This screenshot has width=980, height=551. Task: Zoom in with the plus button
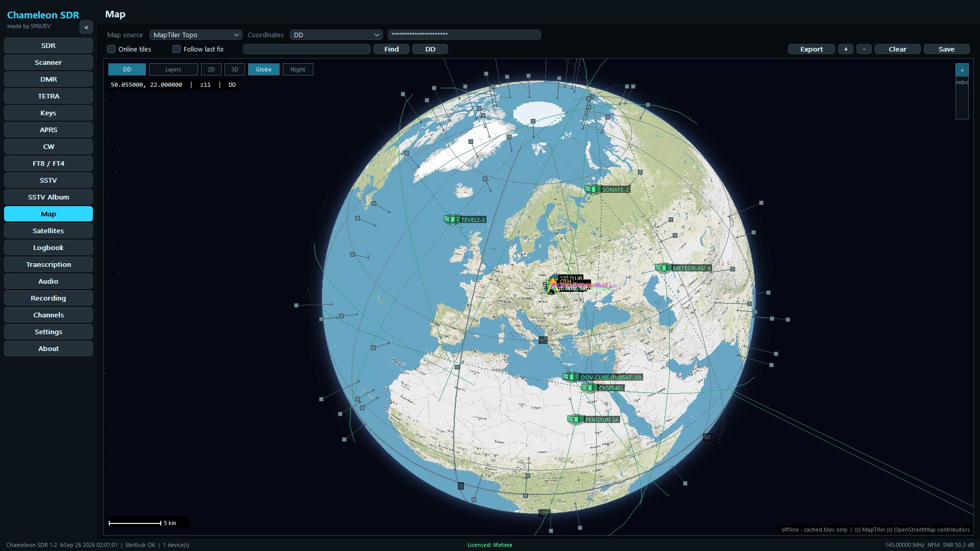coord(846,49)
